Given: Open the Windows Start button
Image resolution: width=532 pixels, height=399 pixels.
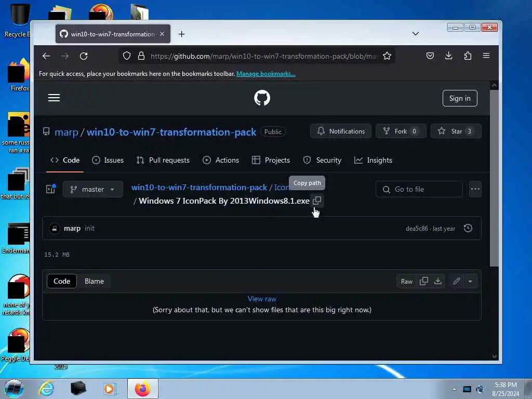Looking at the screenshot, I should pos(13,389).
